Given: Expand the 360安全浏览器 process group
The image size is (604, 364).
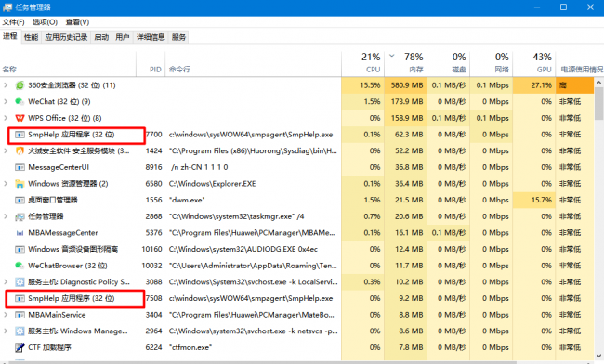Looking at the screenshot, I should tap(6, 85).
